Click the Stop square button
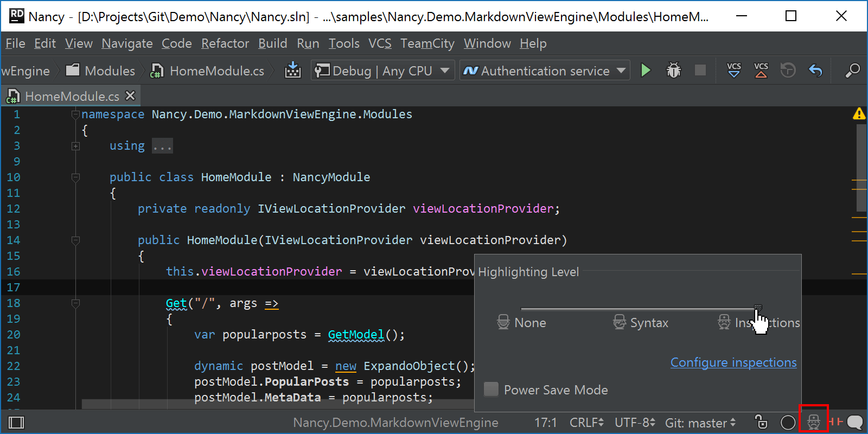Image resolution: width=868 pixels, height=434 pixels. (700, 71)
